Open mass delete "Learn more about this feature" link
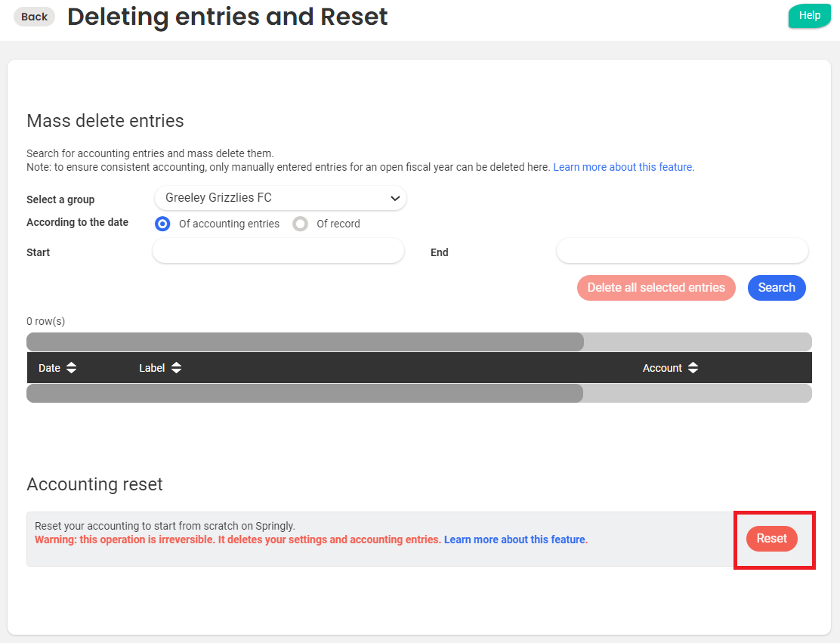 [x=623, y=167]
